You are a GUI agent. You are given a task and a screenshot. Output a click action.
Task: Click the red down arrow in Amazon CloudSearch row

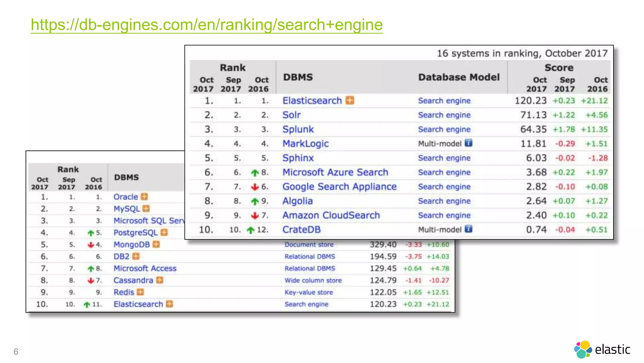coord(255,216)
